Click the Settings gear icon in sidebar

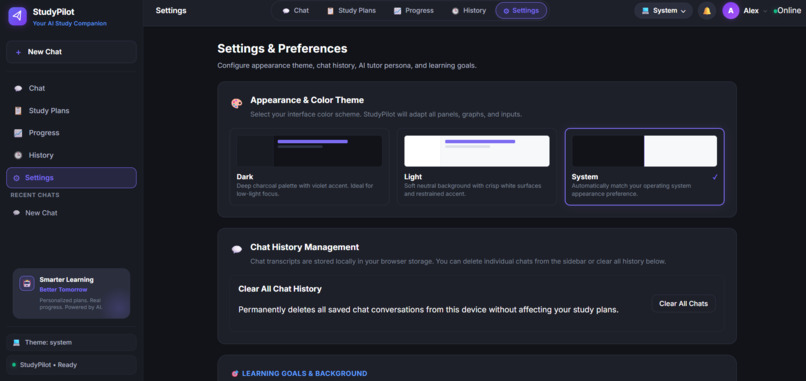(x=16, y=178)
